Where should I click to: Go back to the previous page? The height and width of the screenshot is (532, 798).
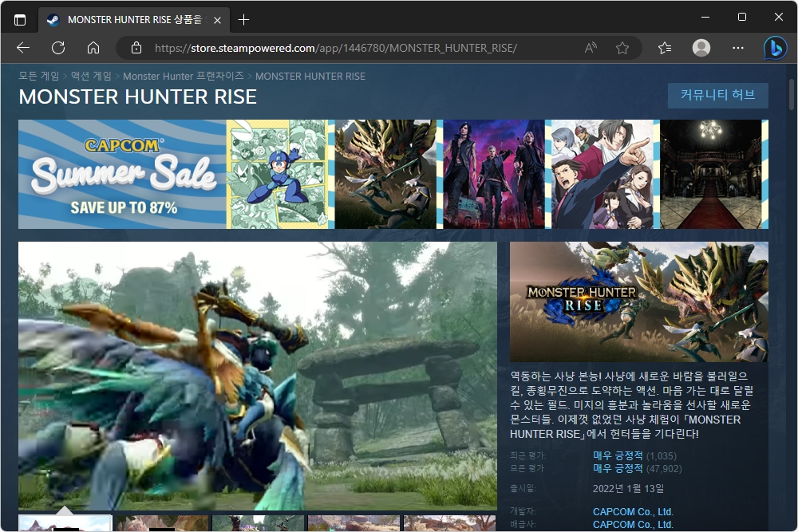[x=23, y=48]
